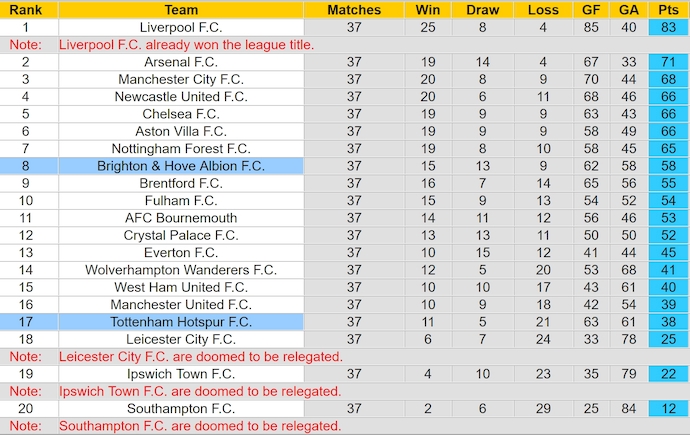Viewport: 690px width, 435px height.
Task: Click Southampton F.C. team name
Action: point(181,409)
